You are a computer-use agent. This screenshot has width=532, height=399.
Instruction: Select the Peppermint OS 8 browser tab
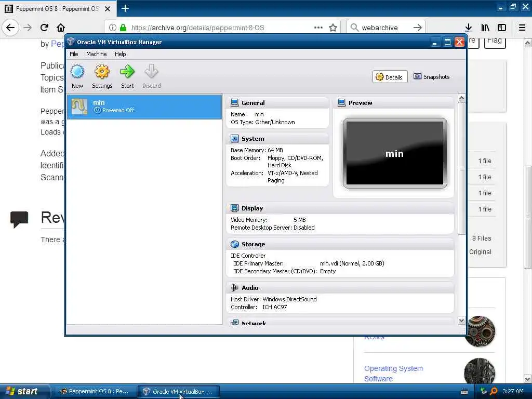[58, 9]
